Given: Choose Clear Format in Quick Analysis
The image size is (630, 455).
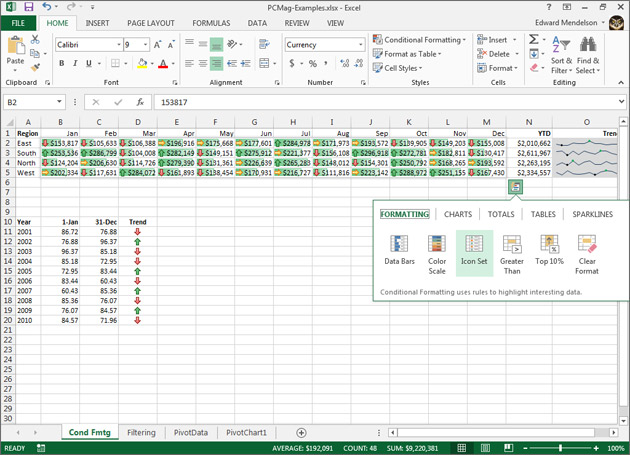Looking at the screenshot, I should 587,255.
